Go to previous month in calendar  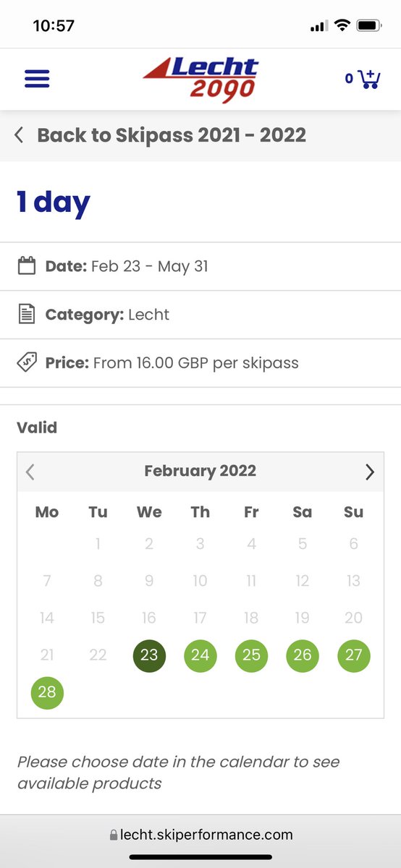tap(30, 472)
